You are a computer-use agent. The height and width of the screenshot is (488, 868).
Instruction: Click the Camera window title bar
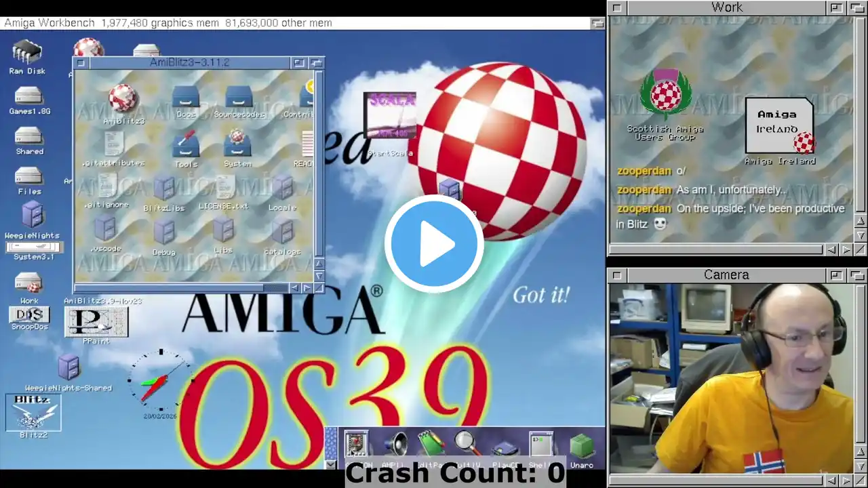click(726, 275)
